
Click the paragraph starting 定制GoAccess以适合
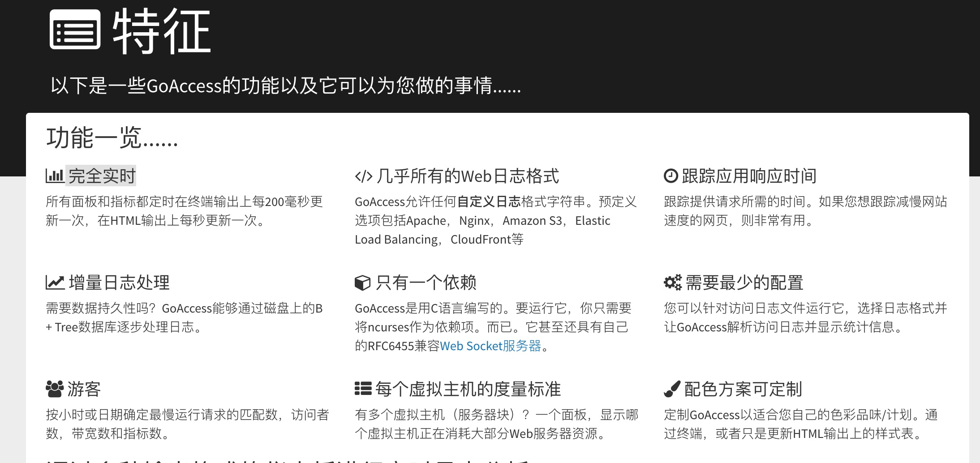[x=801, y=424]
